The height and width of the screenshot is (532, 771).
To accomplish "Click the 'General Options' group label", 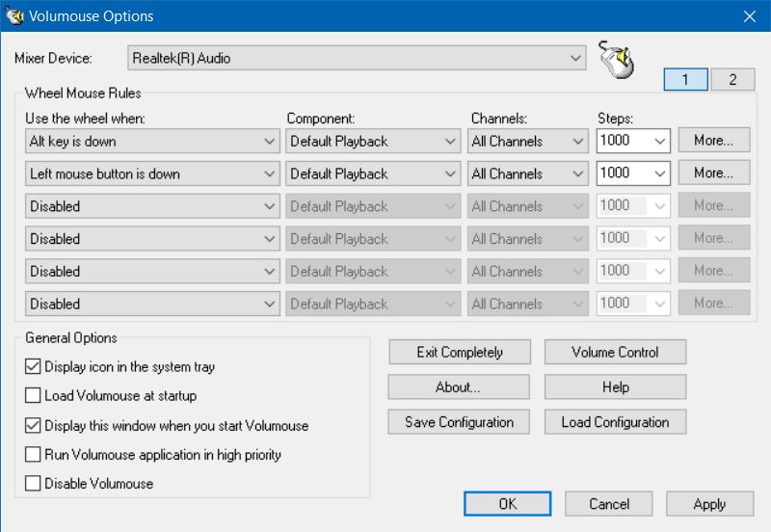I will coord(70,337).
